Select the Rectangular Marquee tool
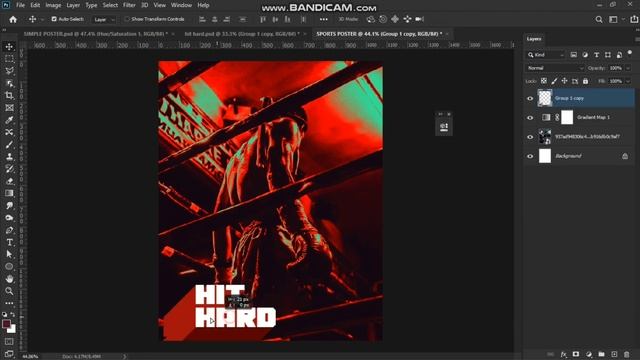The image size is (640, 360). pos(9,59)
